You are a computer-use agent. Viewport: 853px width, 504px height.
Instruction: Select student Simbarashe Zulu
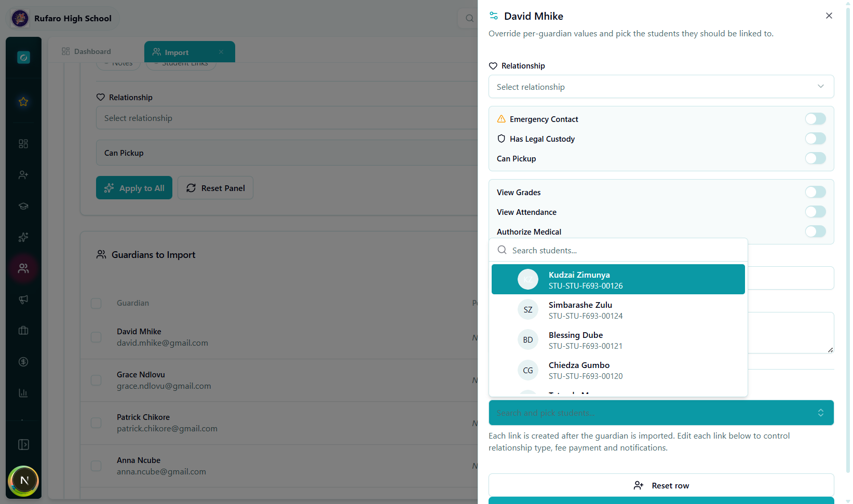[x=618, y=309]
